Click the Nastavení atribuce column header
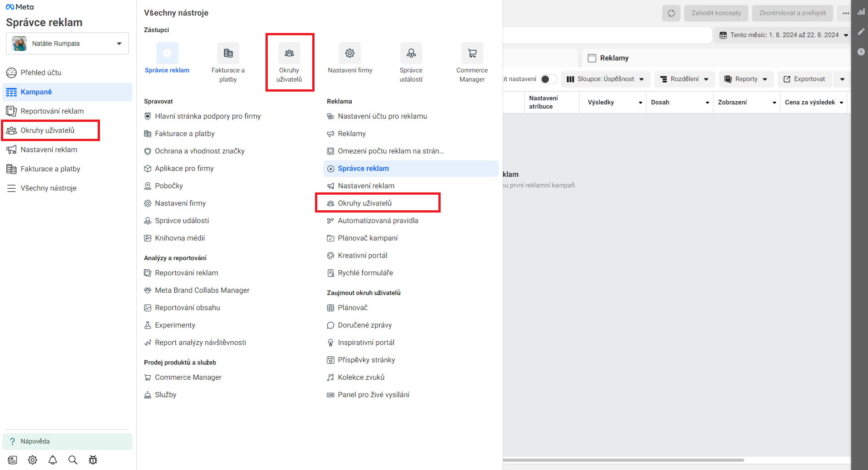The height and width of the screenshot is (470, 868). 552,103
